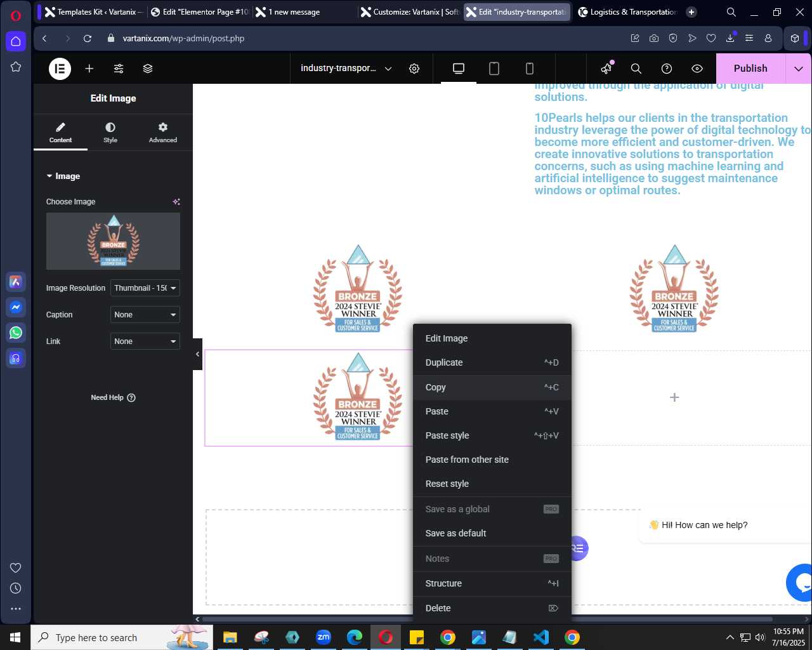Show hidden system tray icons
The width and height of the screenshot is (812, 650).
click(x=730, y=637)
